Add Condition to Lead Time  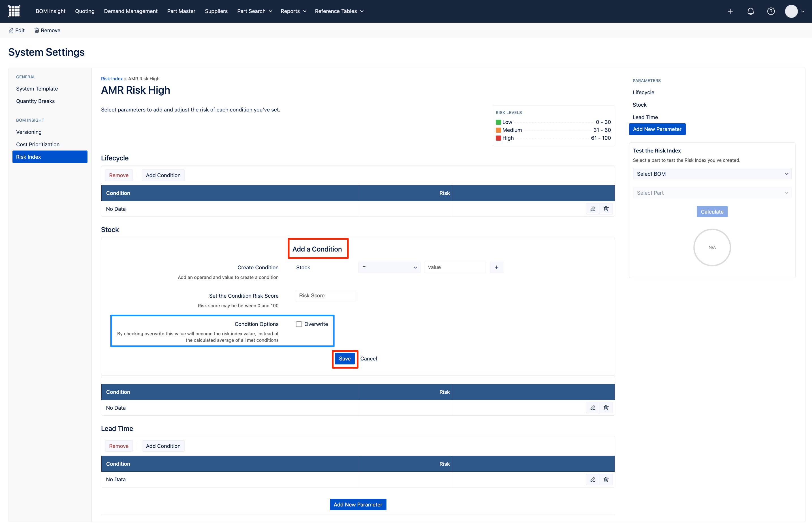tap(163, 446)
